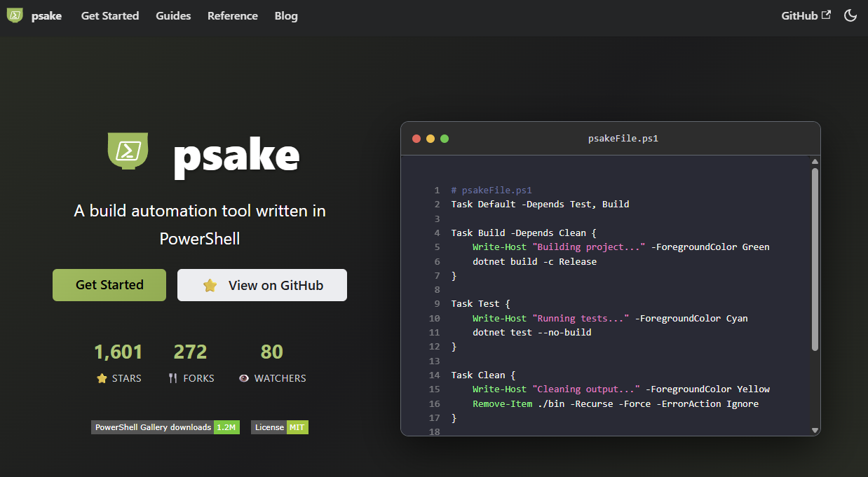Click the green Get Started button

click(109, 285)
